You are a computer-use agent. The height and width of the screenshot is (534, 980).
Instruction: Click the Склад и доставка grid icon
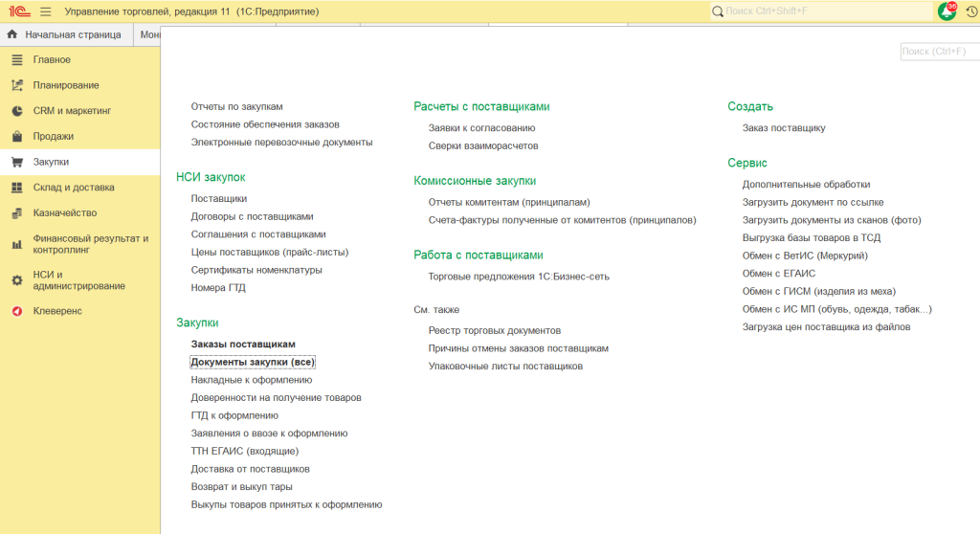(17, 187)
